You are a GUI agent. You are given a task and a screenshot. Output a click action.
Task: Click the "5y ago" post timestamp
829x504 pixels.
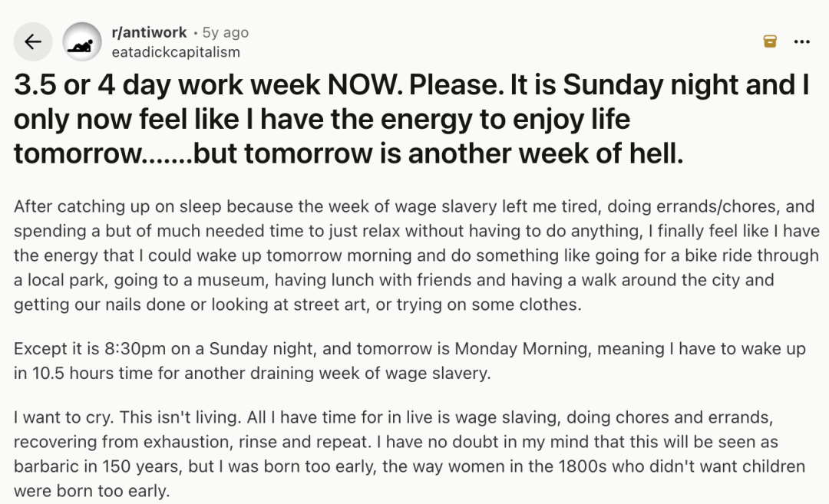pos(225,32)
